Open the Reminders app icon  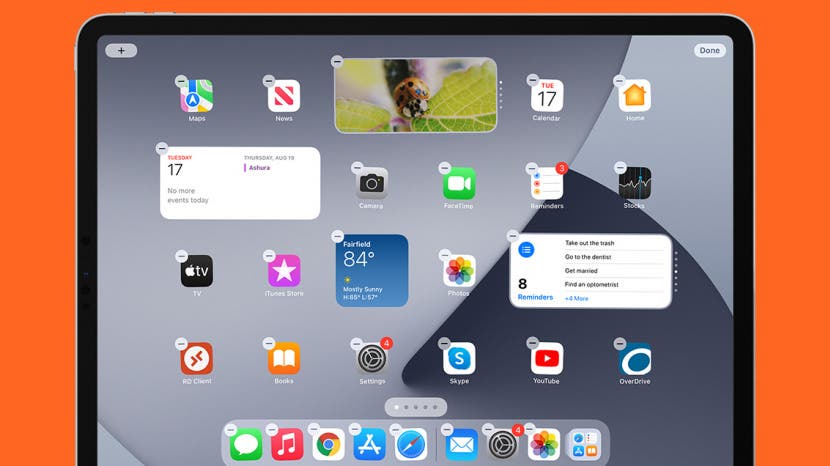(x=547, y=183)
